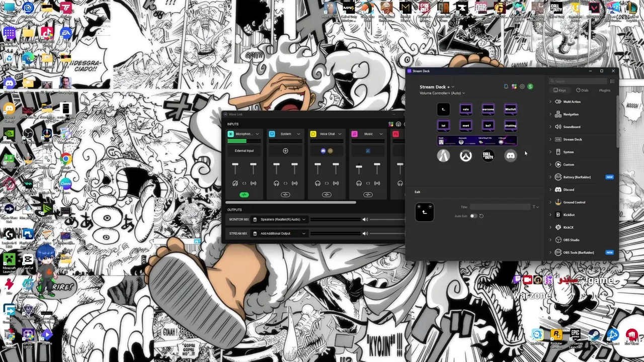Select the chatting key in Stream Deck
The height and width of the screenshot is (362, 644).
point(511,125)
